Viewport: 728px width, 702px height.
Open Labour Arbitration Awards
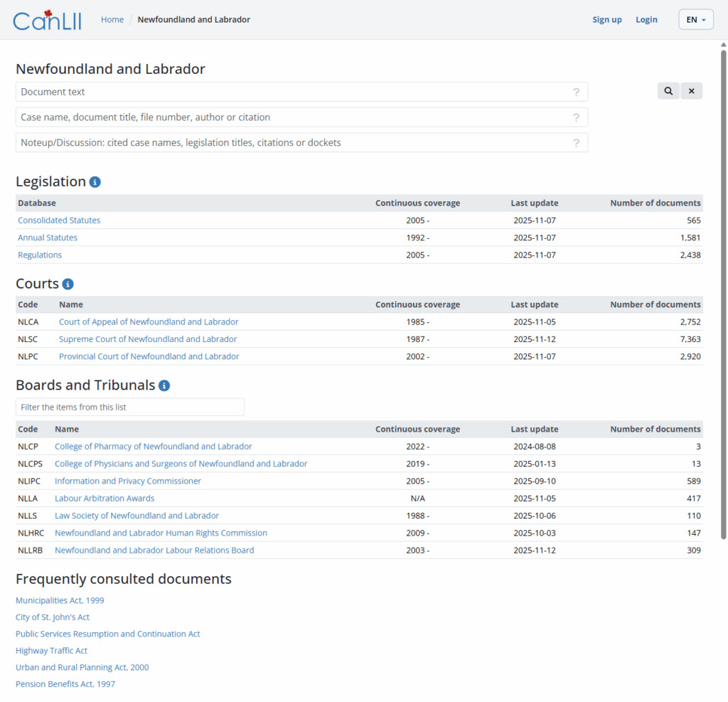tap(105, 499)
